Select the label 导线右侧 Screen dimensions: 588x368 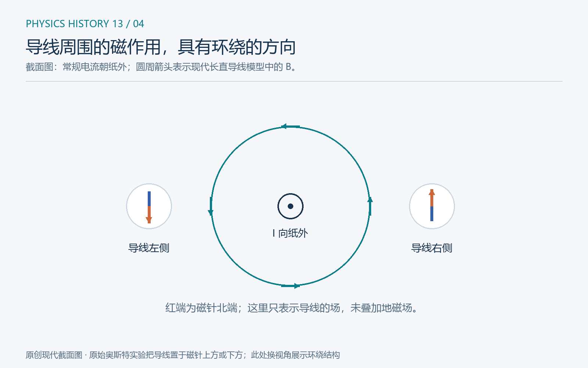(x=432, y=248)
